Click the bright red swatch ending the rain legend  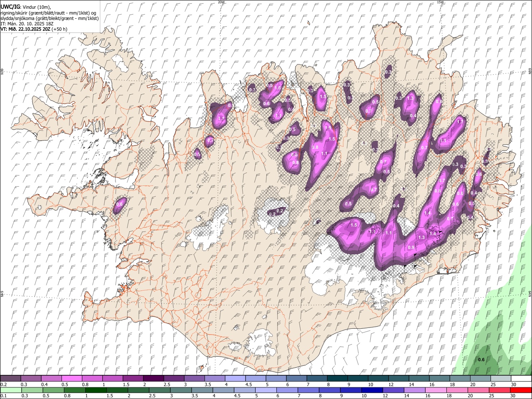coord(521,390)
